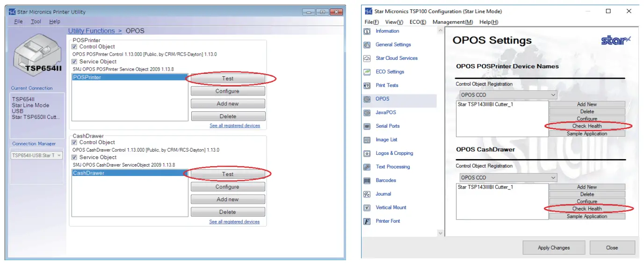644x263 pixels.
Task: Click the OPOS sidebar icon
Action: (367, 99)
